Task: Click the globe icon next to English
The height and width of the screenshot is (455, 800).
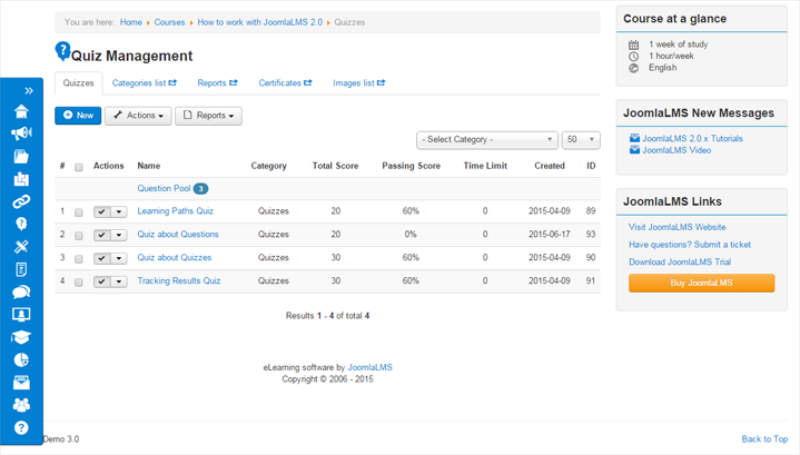Action: pos(634,68)
